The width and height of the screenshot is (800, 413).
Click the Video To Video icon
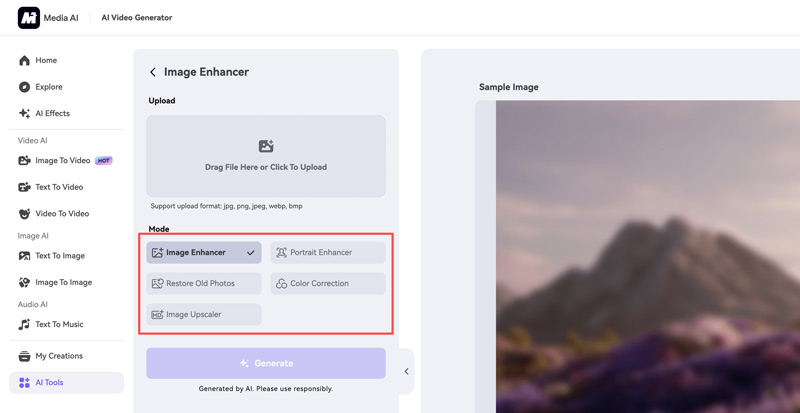pos(24,214)
